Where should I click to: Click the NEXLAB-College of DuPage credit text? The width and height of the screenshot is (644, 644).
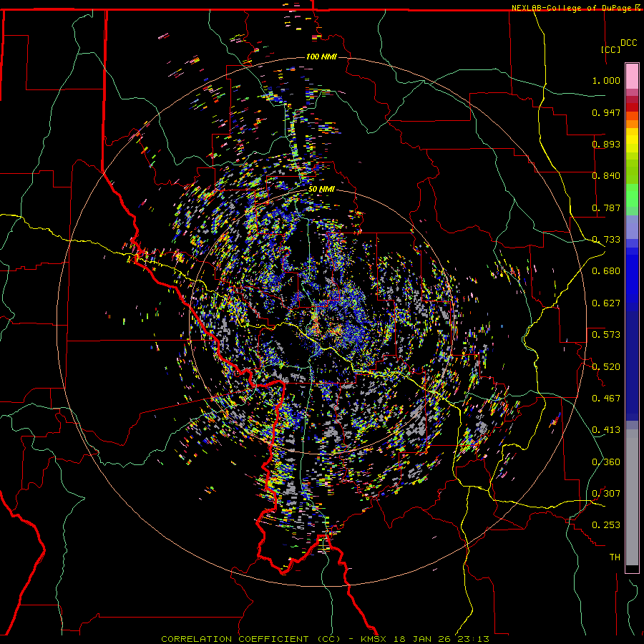[x=571, y=8]
